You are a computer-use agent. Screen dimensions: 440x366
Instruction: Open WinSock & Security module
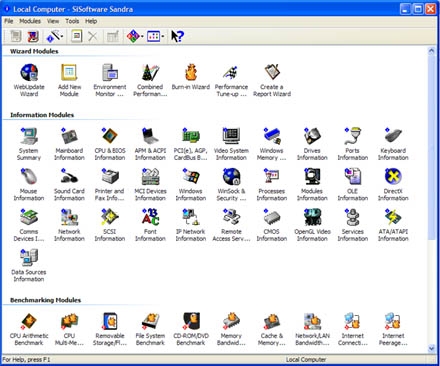tap(231, 184)
